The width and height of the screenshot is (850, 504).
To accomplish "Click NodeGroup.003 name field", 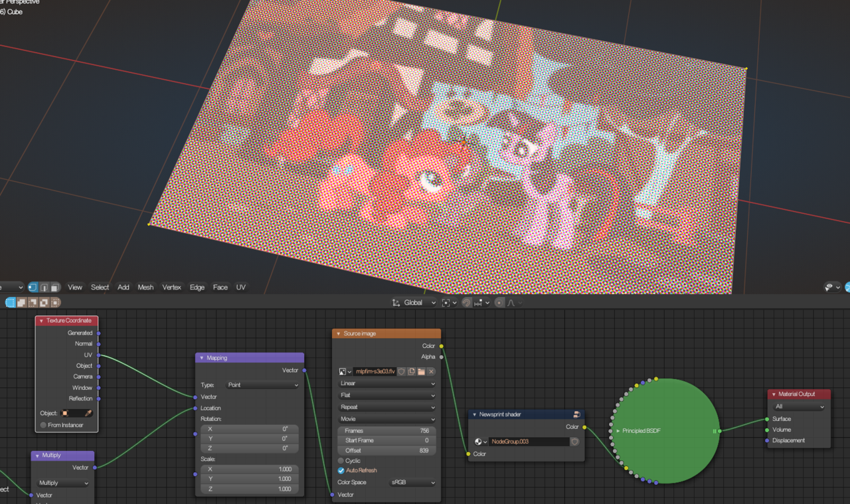I will 529,442.
